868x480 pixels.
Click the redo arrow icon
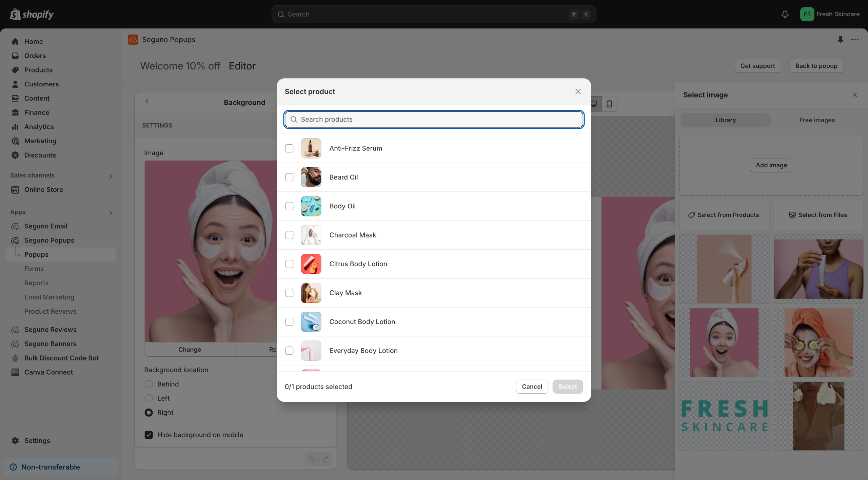[x=326, y=459]
